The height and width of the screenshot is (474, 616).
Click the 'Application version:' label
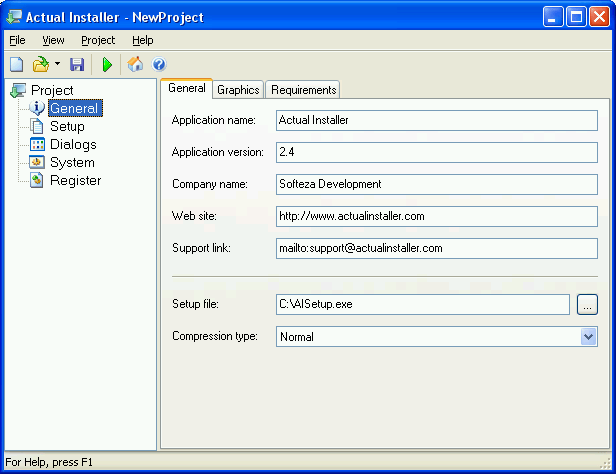click(218, 152)
